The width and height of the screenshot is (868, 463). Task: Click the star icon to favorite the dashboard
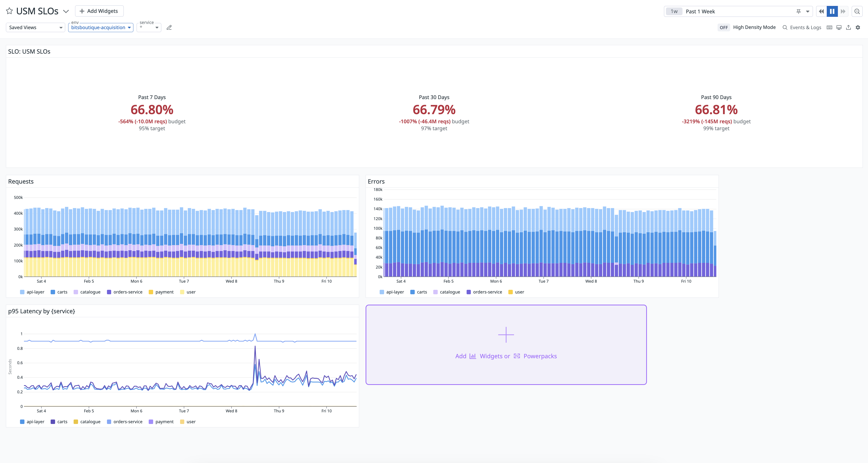tap(10, 11)
